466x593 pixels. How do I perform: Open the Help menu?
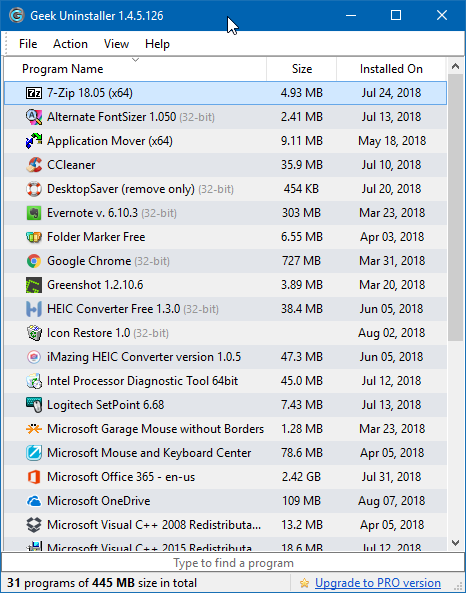pos(157,44)
